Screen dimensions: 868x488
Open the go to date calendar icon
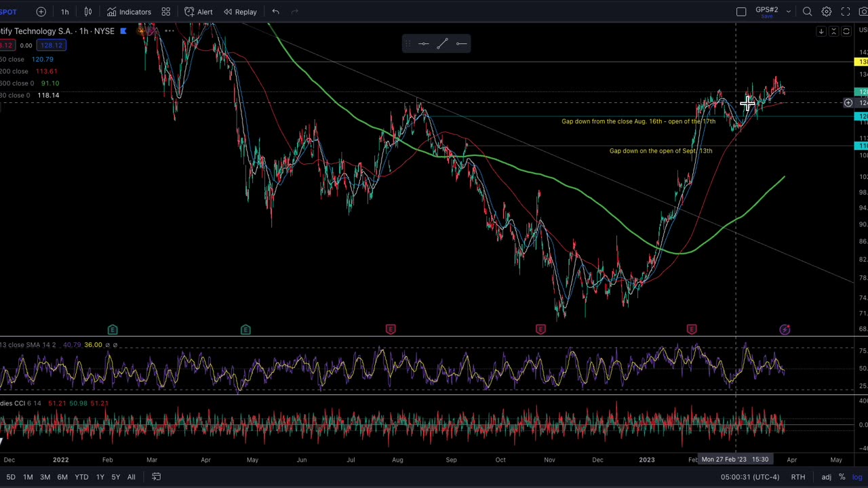156,477
